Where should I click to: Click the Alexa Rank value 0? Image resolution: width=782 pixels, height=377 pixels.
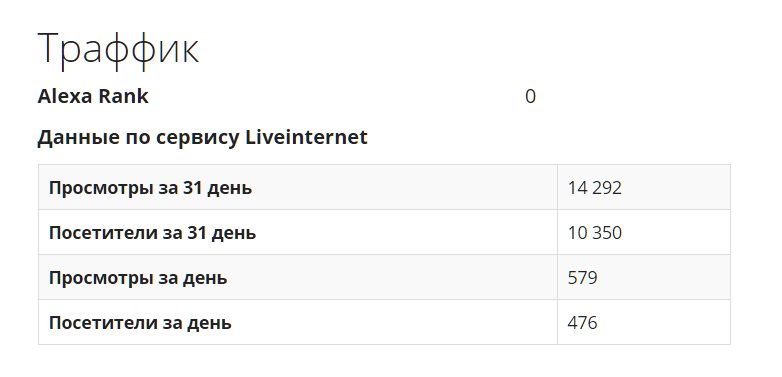530,96
